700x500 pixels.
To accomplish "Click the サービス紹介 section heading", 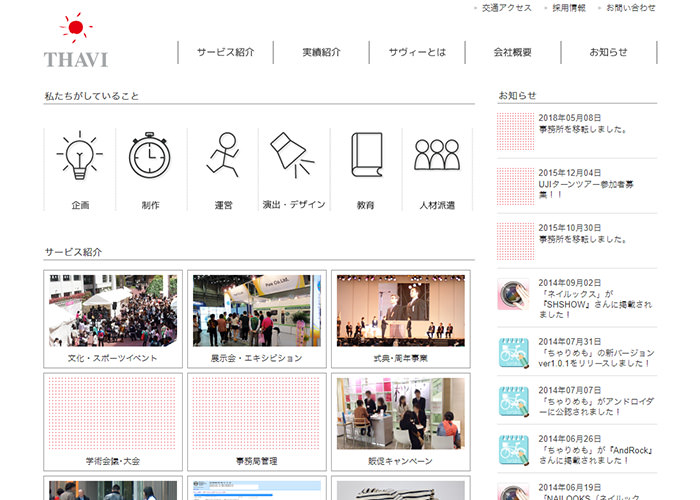I will [x=73, y=252].
